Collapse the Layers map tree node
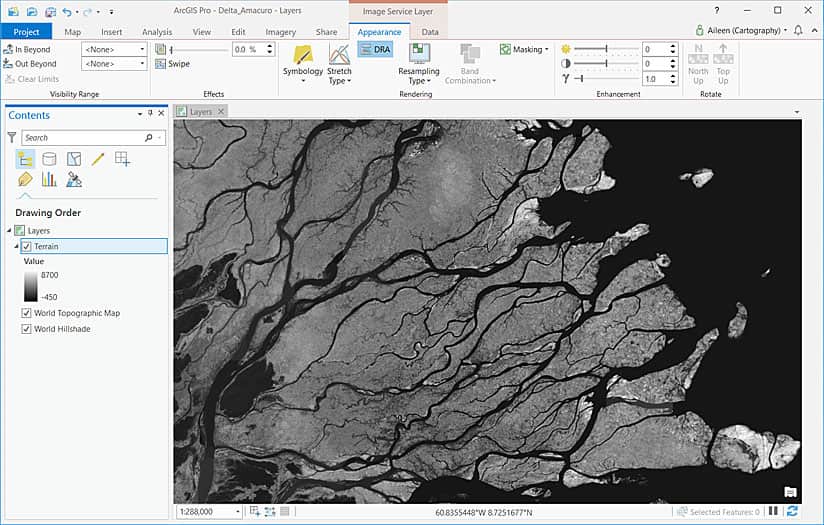The height and width of the screenshot is (525, 824). pos(9,230)
